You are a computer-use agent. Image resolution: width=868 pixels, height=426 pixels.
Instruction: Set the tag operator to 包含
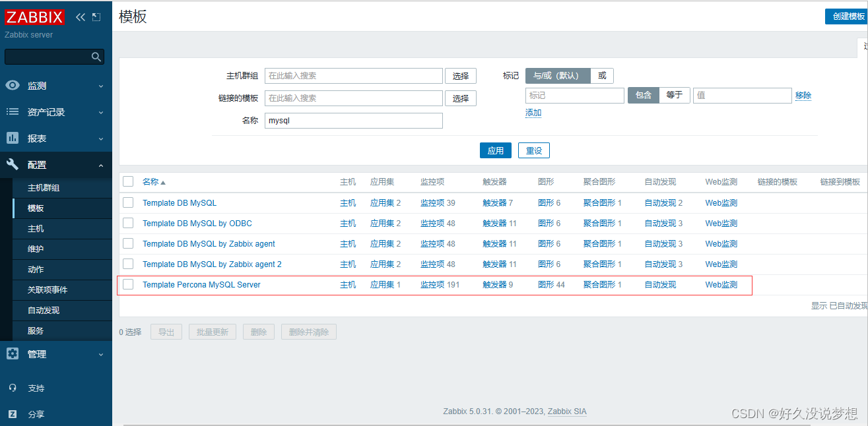[644, 95]
